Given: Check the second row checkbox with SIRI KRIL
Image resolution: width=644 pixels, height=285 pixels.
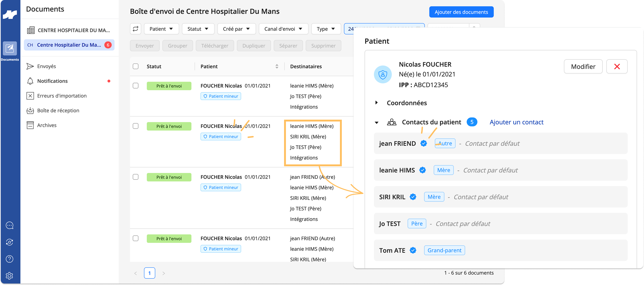Looking at the screenshot, I should point(135,126).
